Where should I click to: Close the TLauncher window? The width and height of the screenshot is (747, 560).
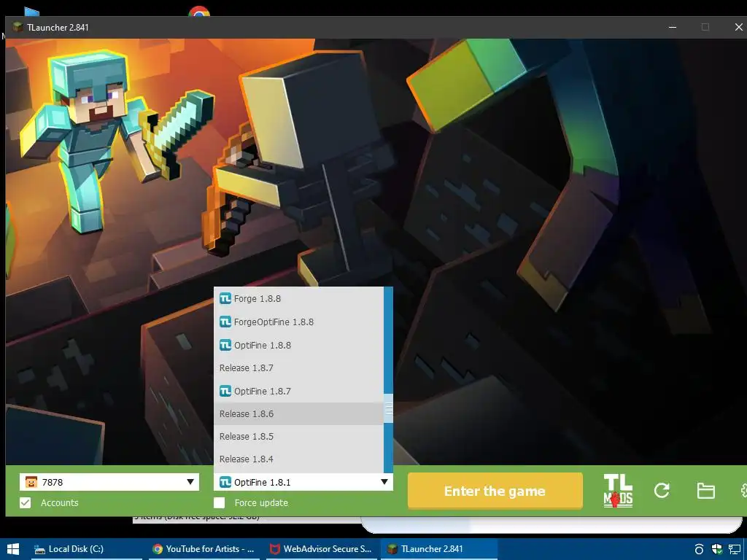[738, 27]
